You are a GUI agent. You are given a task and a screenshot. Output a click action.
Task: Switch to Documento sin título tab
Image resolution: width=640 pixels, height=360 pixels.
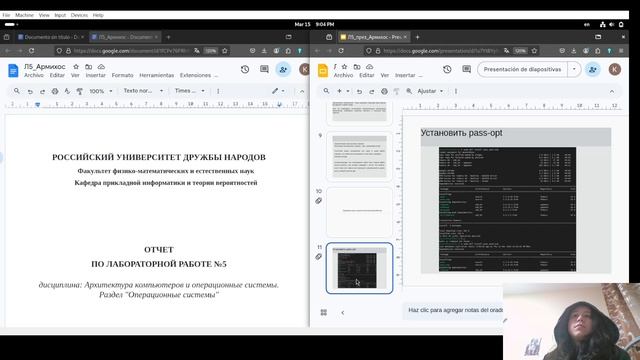coord(51,37)
